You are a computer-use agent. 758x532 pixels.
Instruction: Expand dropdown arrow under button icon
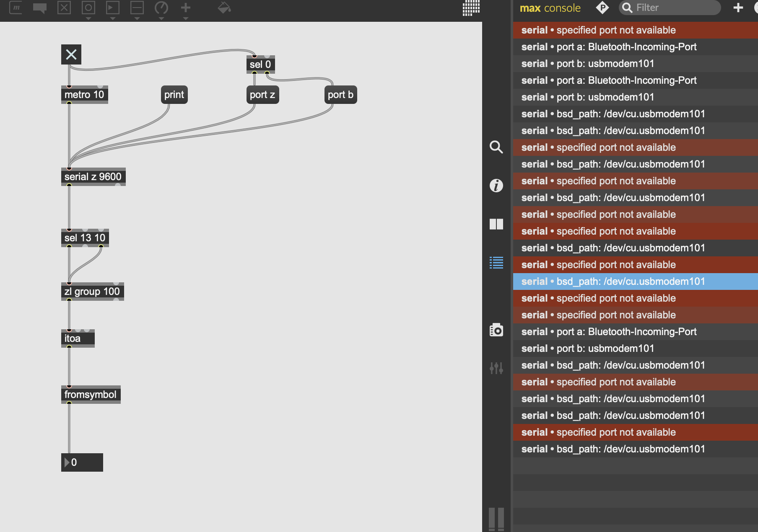click(x=88, y=18)
